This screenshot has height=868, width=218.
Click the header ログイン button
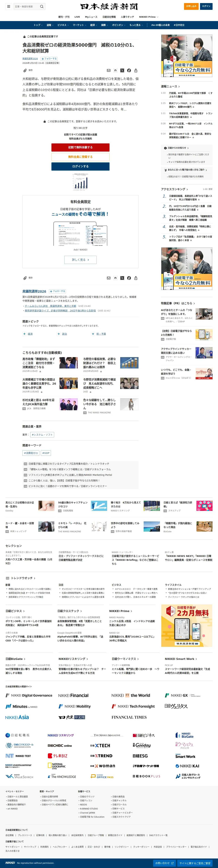point(206,6)
